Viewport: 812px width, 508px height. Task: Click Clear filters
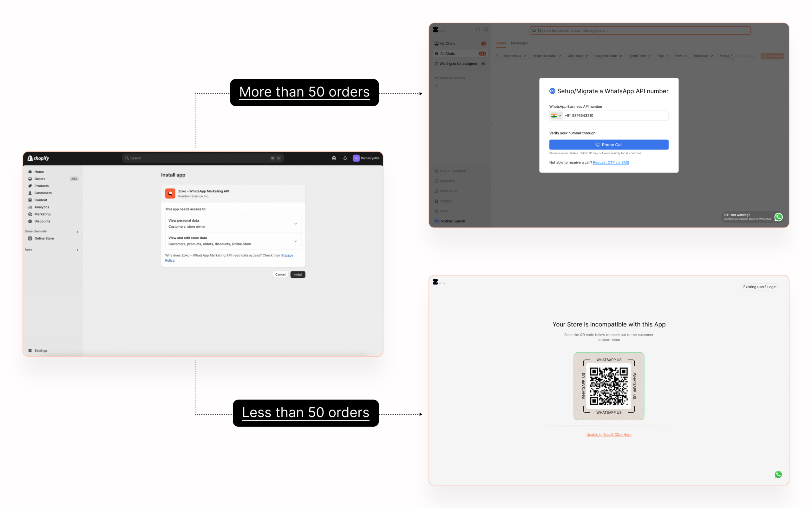point(747,56)
